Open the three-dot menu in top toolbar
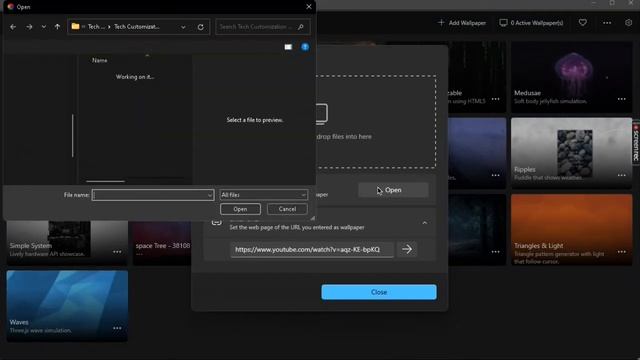The width and height of the screenshot is (640, 360). pos(607,23)
